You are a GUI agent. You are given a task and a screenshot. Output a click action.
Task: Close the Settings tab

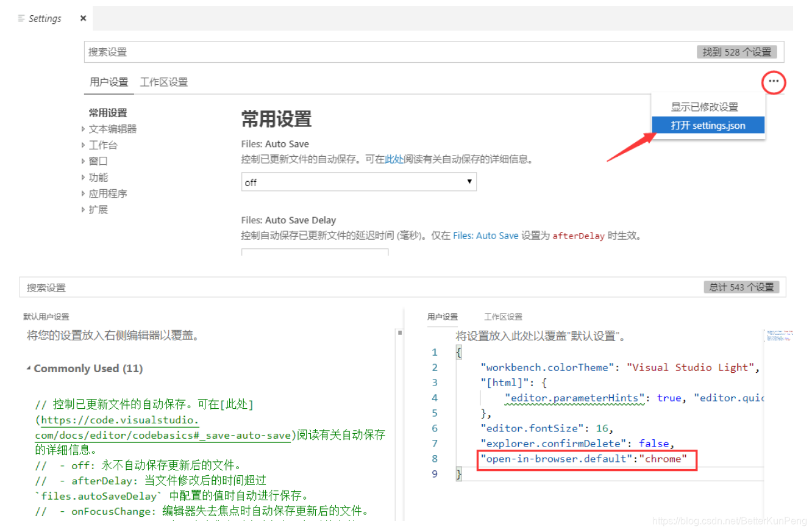(83, 18)
